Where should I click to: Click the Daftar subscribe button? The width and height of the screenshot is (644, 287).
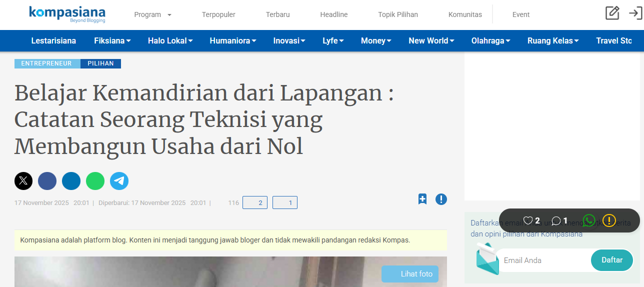click(612, 260)
